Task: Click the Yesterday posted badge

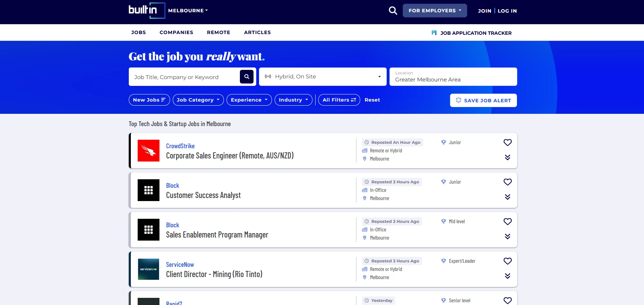Action: [x=379, y=301]
